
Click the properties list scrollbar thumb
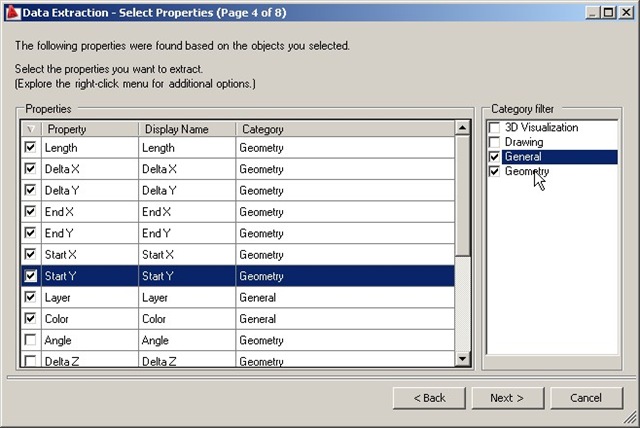tap(462, 196)
